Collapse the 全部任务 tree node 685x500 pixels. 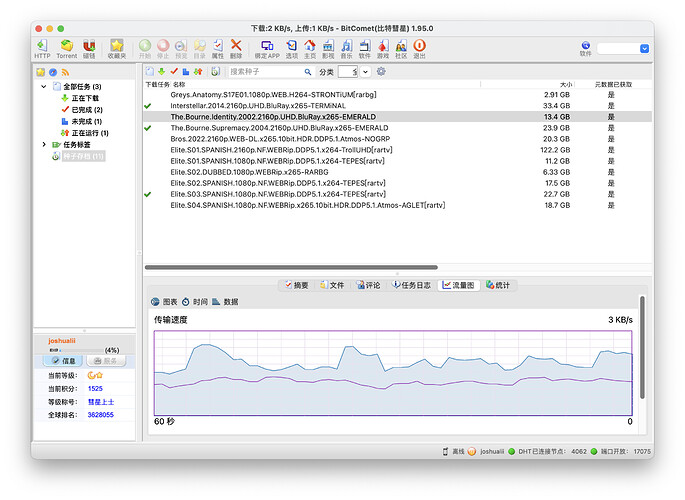[x=44, y=86]
